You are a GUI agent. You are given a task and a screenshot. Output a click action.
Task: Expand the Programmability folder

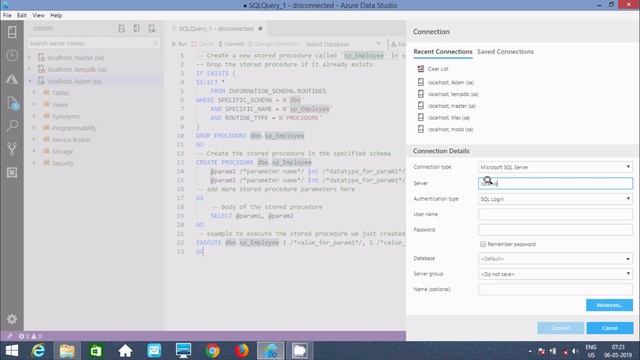(34, 128)
